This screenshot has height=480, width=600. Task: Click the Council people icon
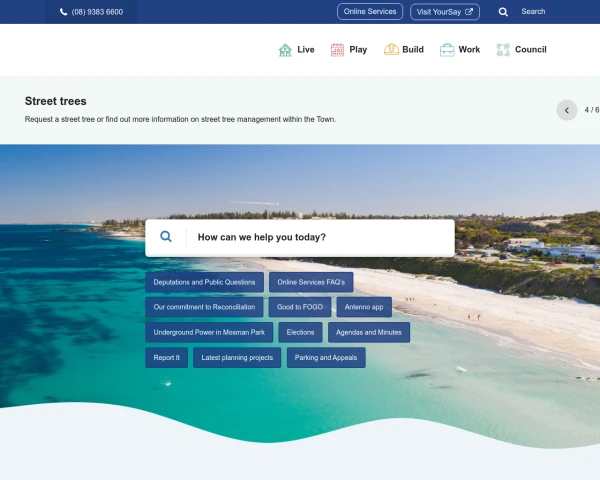click(x=503, y=49)
